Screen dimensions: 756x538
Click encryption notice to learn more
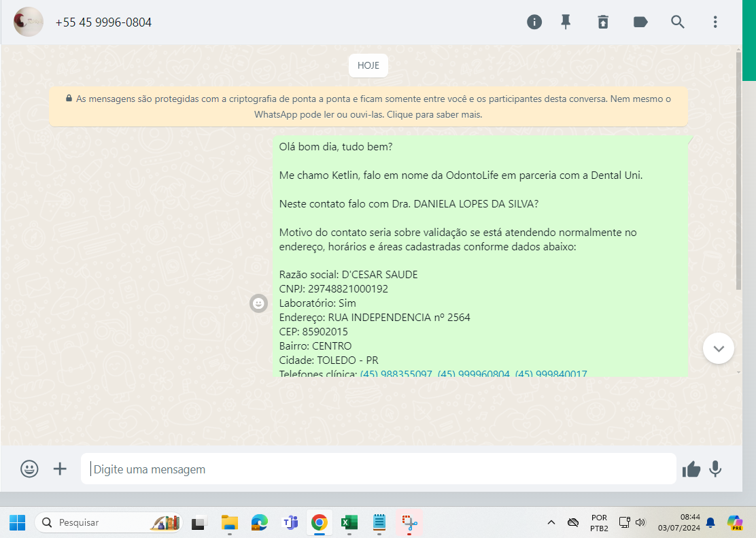(x=368, y=107)
